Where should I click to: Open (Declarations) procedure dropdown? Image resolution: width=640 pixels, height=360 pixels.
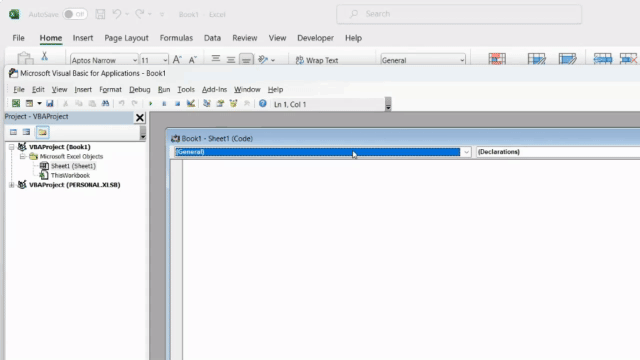pos(558,152)
